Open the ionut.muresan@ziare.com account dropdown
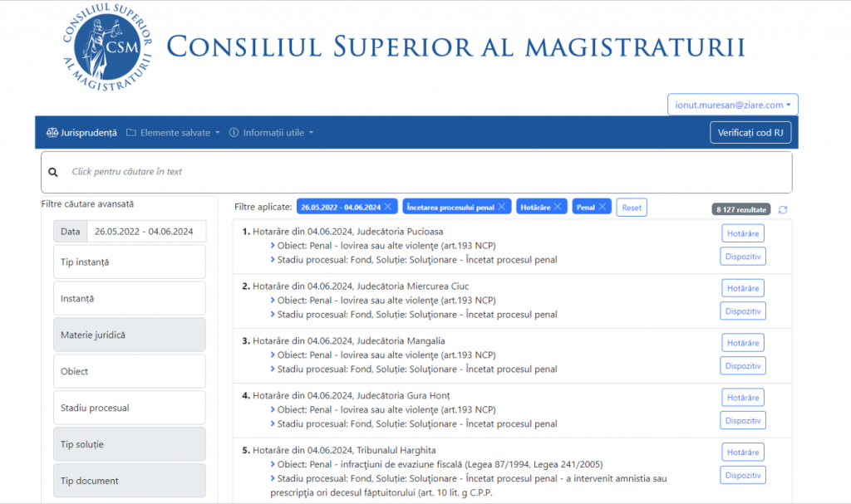This screenshot has width=851, height=504. pyautogui.click(x=733, y=105)
